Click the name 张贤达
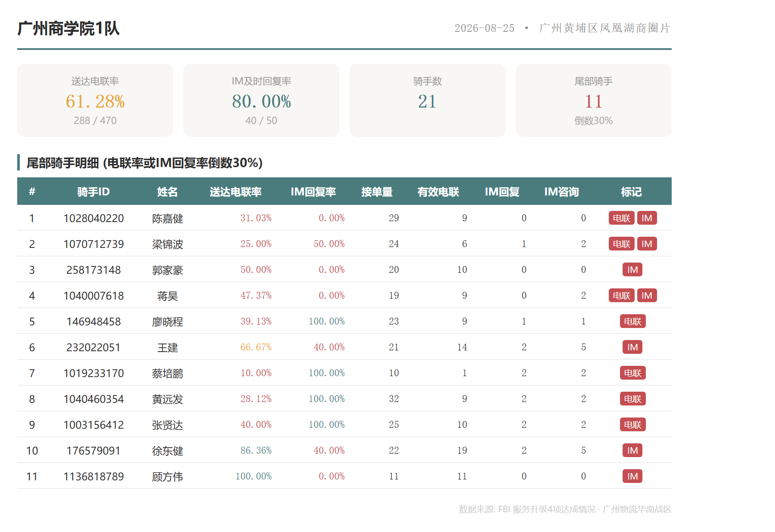This screenshot has height=532, width=775. (167, 425)
